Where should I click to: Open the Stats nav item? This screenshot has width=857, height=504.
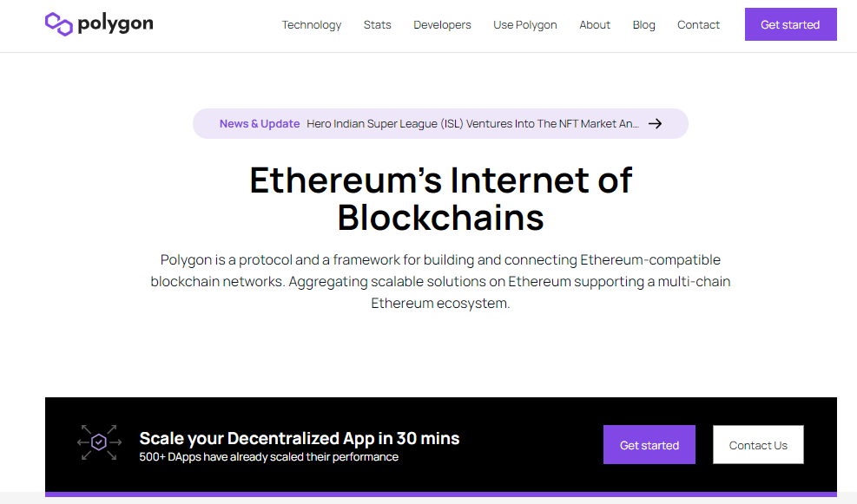[x=377, y=24]
